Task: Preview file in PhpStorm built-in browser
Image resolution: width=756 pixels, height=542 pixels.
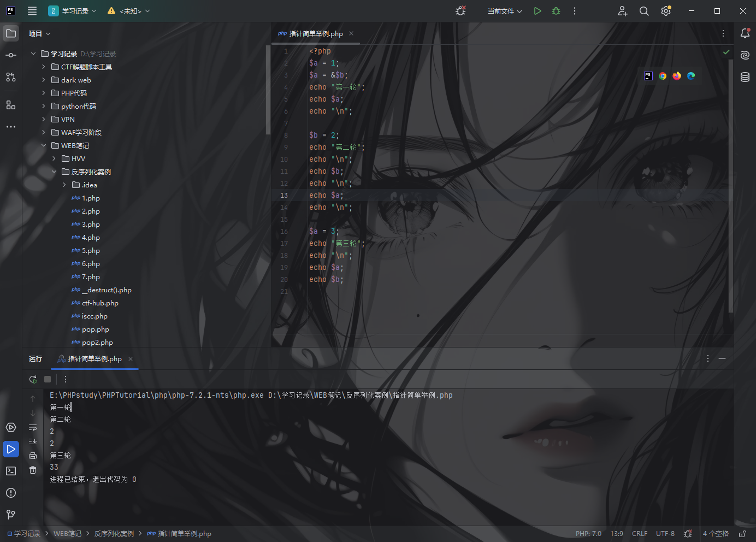Action: point(648,76)
